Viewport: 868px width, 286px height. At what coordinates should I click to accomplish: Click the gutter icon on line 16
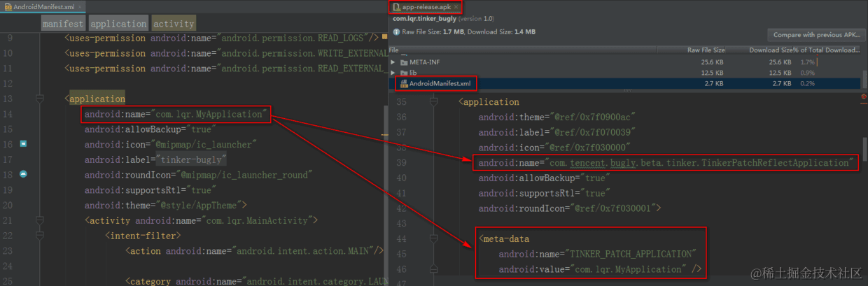click(x=23, y=144)
